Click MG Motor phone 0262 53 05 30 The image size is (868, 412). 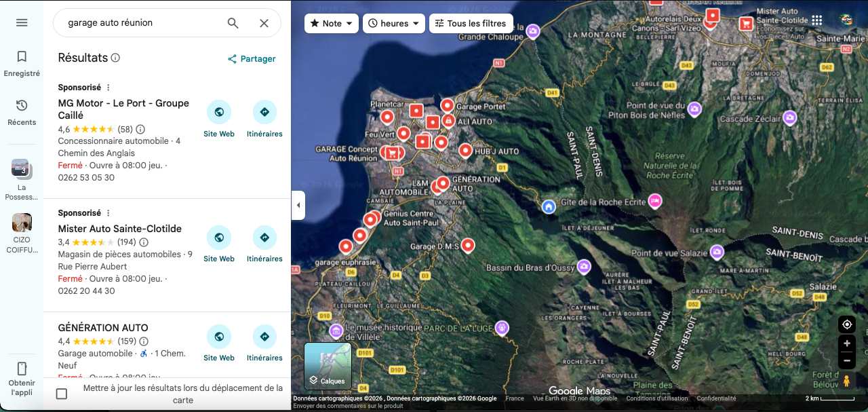86,178
